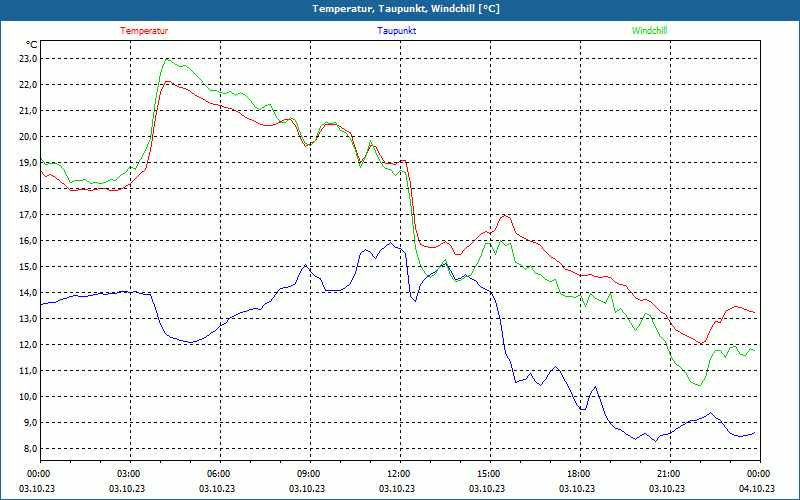Click the 10,0 y-axis value
Viewport: 800px width, 500px height.
coord(29,397)
